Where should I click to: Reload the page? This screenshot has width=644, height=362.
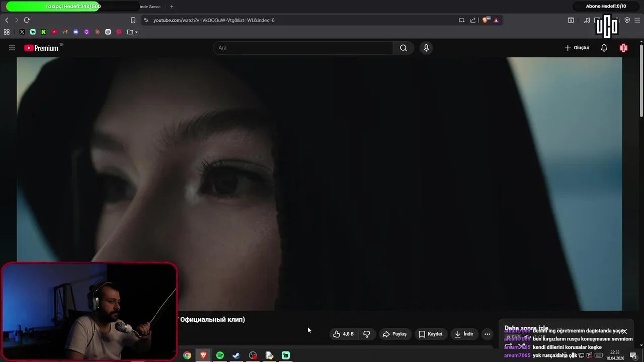(27, 20)
